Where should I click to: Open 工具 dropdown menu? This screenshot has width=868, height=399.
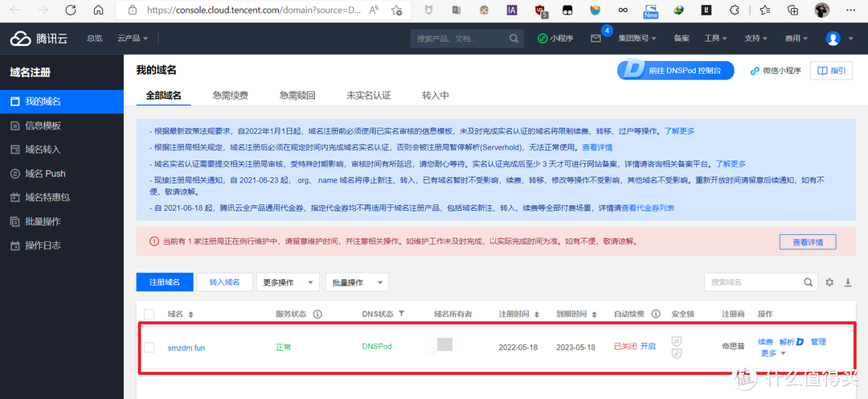click(x=715, y=39)
